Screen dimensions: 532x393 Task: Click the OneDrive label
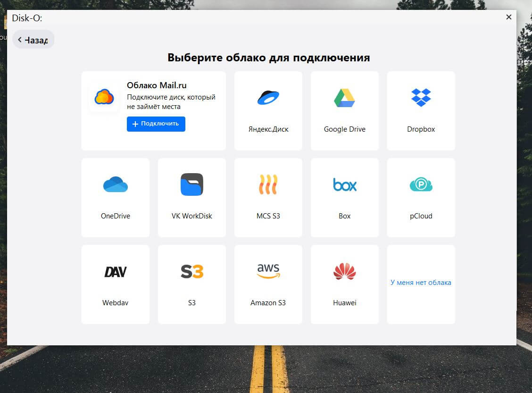click(116, 216)
